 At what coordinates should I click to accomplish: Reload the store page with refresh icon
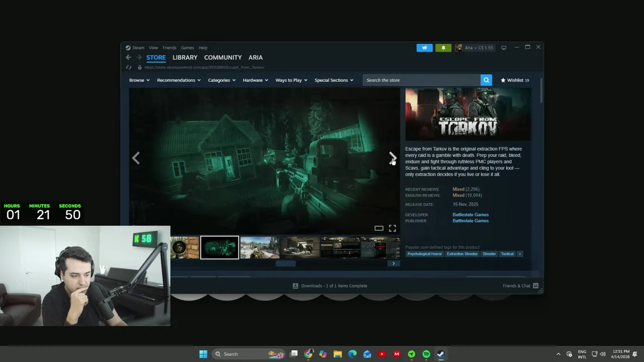coord(129,67)
